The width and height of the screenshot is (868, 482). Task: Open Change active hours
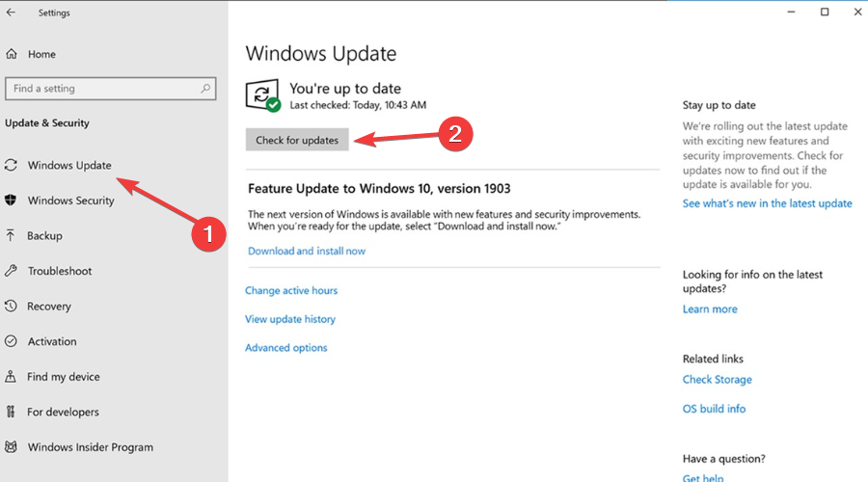291,290
